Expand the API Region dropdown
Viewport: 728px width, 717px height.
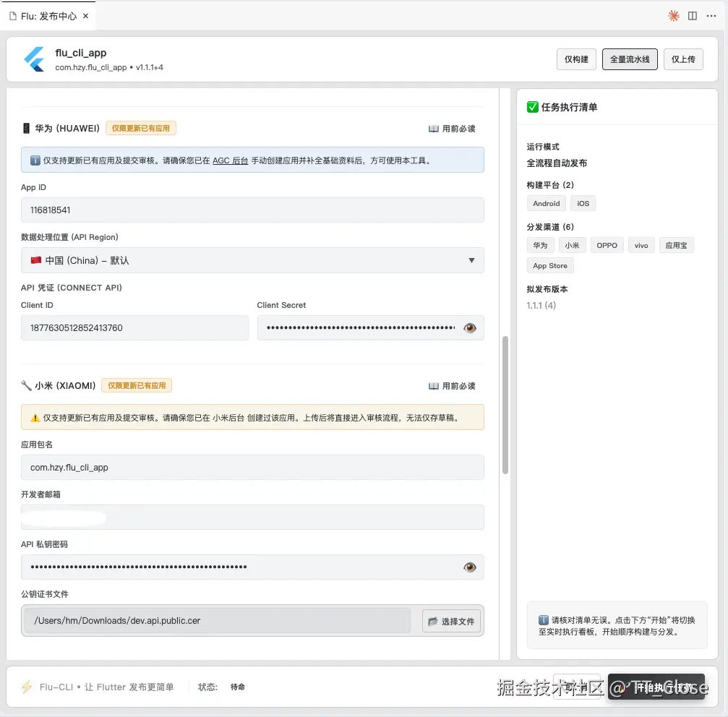[252, 260]
